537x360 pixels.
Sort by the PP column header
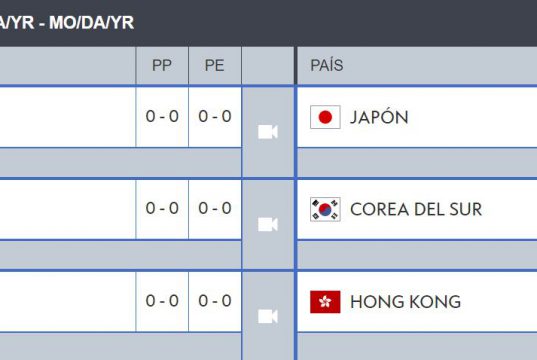coord(162,65)
